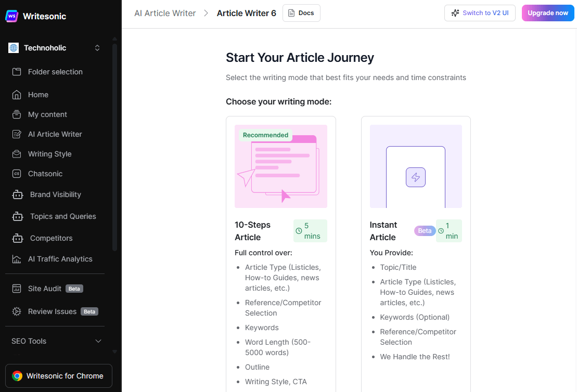577x392 pixels.
Task: Click the Writing Style icon
Action: coord(17,154)
